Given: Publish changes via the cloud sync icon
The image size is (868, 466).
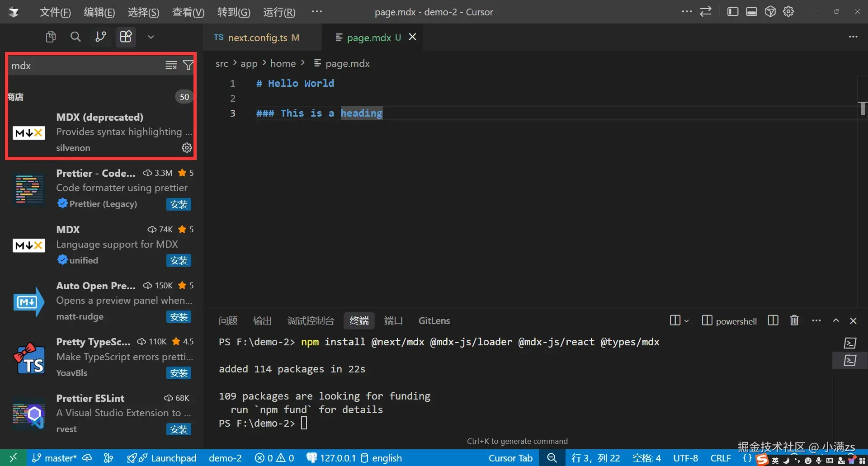Looking at the screenshot, I should (87, 458).
